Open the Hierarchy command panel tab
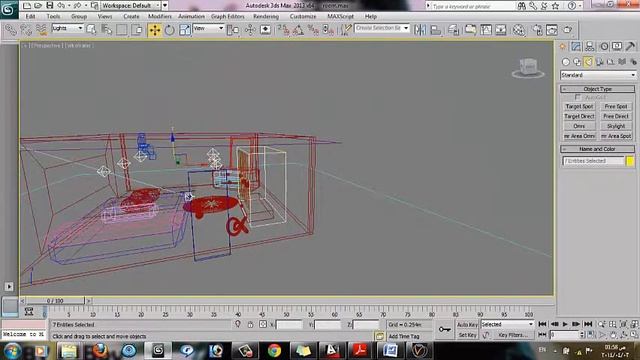Viewport: 640px width, 360px height. coord(589,47)
